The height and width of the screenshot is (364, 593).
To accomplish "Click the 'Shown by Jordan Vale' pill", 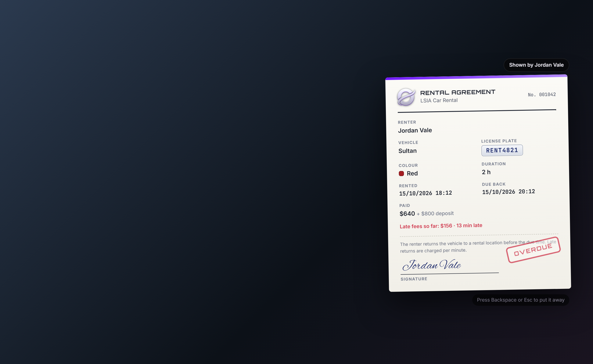I will (536, 65).
